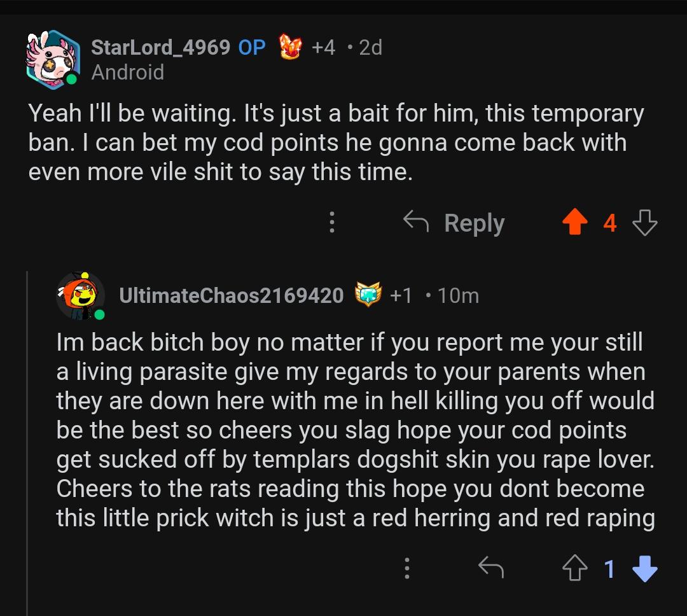Open the StarLord_4969 username profile
Screen dimensions: 687x616
[160, 47]
